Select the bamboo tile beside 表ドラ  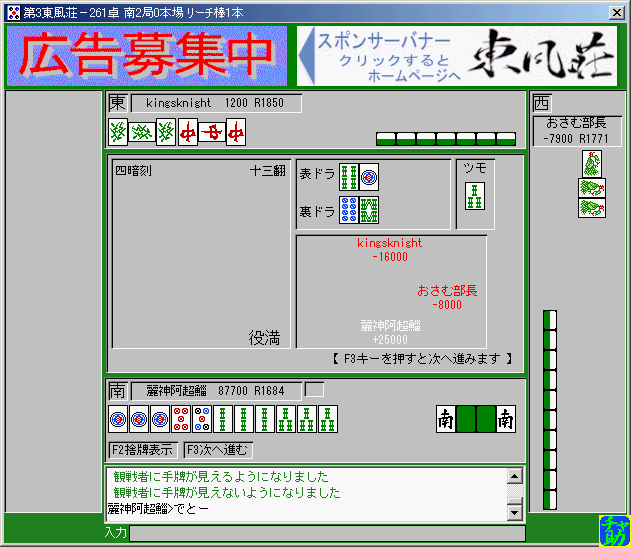click(348, 177)
